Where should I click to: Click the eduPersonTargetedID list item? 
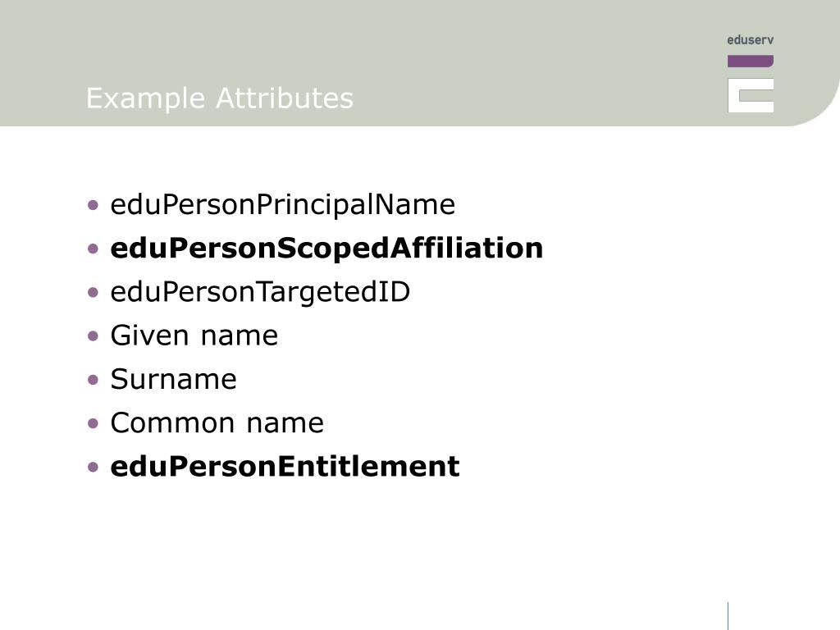click(x=260, y=292)
